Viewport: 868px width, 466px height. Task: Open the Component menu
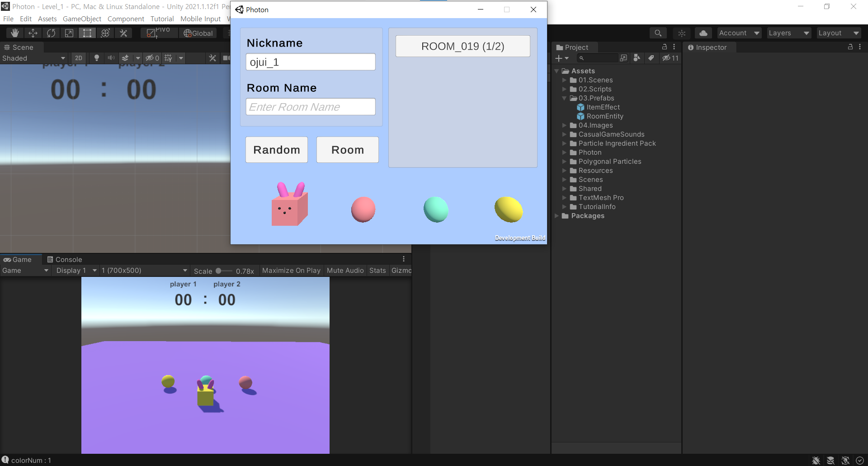pyautogui.click(x=126, y=19)
